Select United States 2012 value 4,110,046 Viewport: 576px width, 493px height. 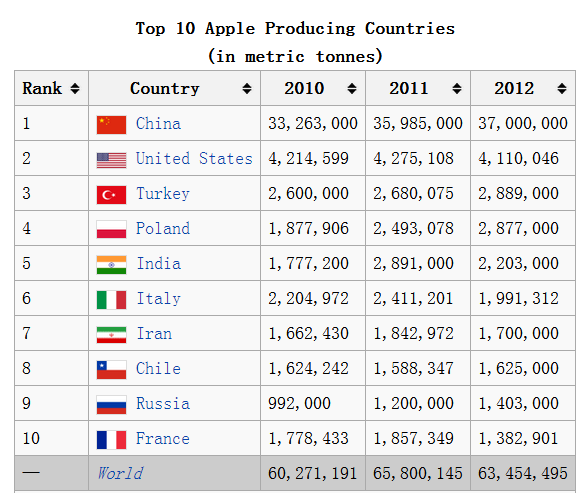(518, 159)
